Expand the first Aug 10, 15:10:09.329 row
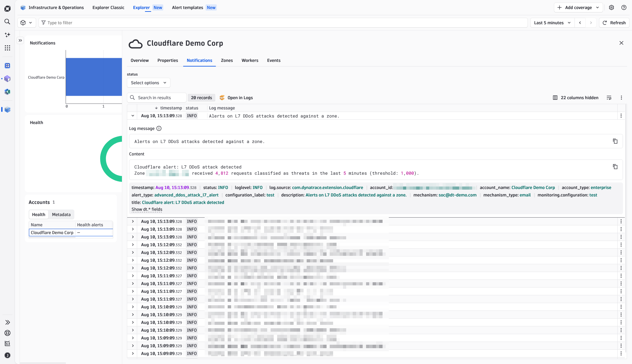 pos(133,307)
